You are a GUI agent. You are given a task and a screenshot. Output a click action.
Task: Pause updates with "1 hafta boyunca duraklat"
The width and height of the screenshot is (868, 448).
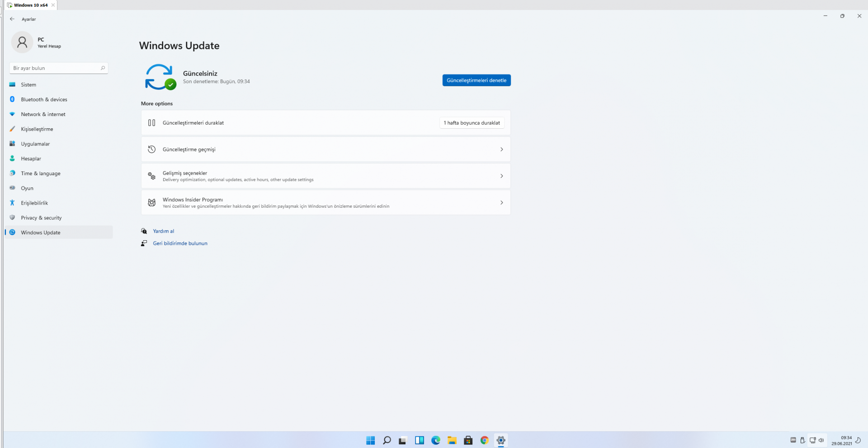472,123
